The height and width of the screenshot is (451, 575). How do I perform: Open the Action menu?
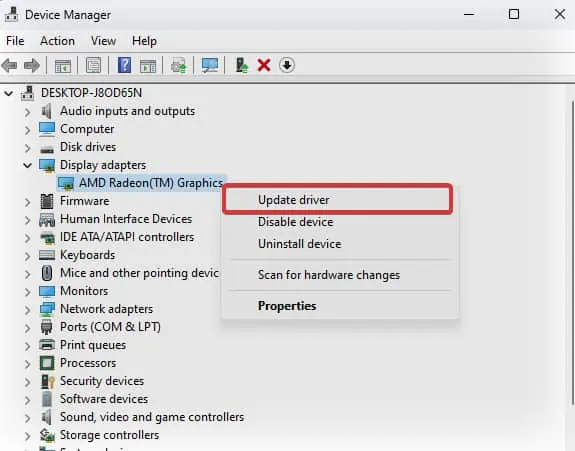57,41
